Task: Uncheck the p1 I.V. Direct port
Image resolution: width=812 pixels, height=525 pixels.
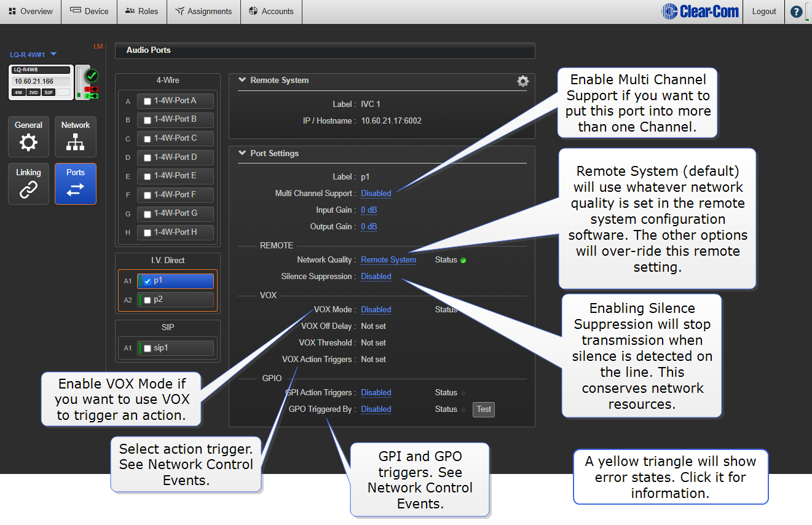Action: click(148, 281)
